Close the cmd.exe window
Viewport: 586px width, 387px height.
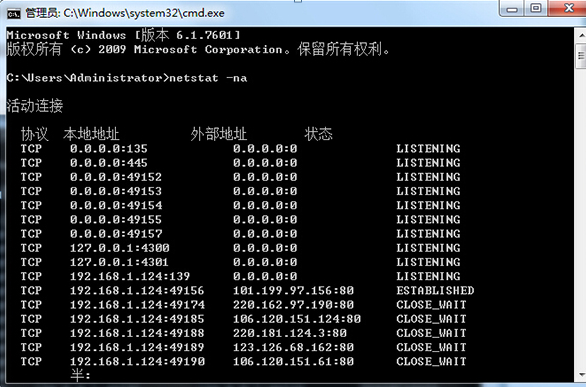click(568, 8)
